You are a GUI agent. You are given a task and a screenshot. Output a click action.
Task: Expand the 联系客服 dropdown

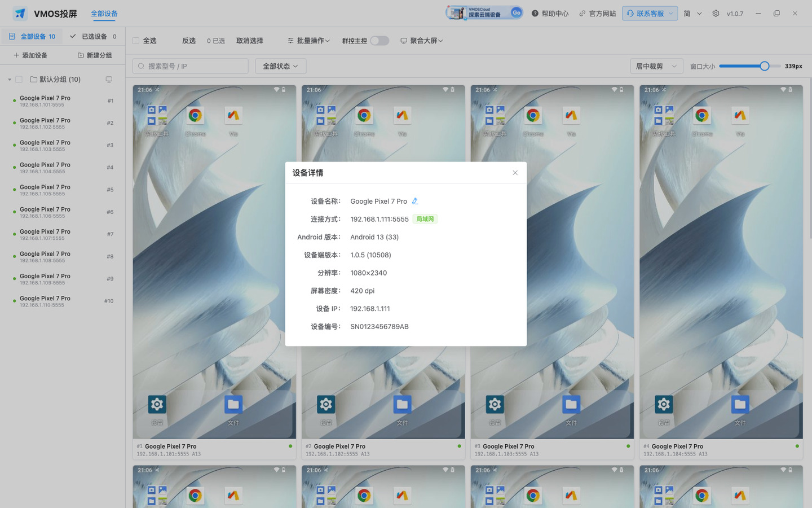point(650,14)
